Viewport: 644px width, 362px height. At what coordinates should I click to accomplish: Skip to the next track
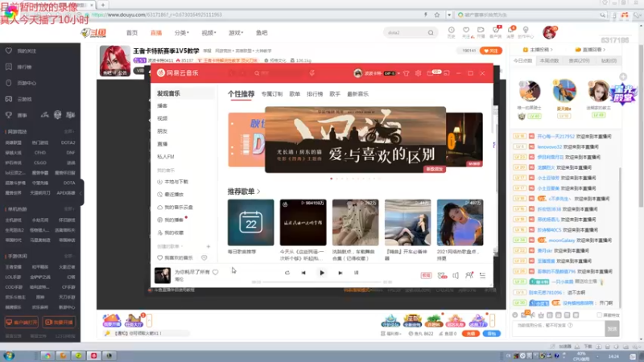coord(340,273)
